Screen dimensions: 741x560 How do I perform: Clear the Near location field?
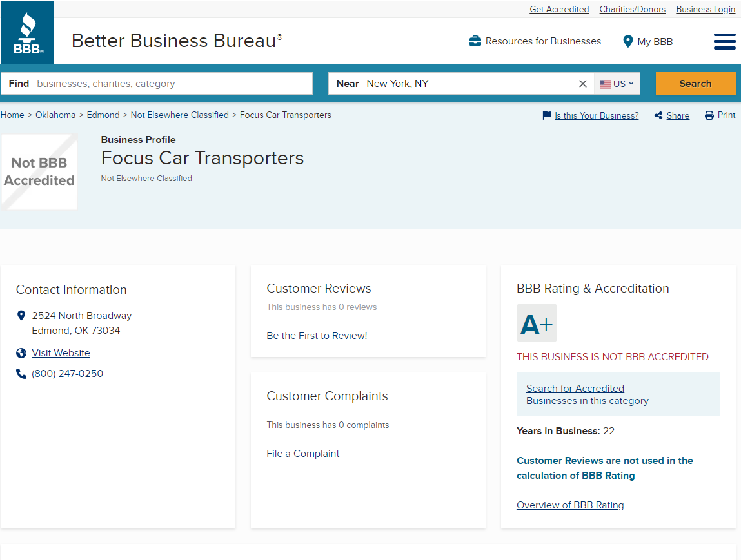click(583, 84)
